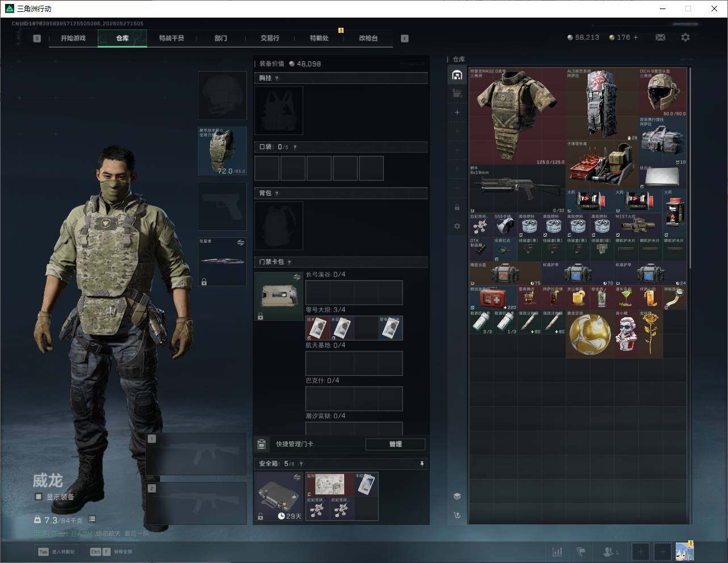Select the 特里克MAS2.0 armor in warehouse
Viewport: 728px width, 563px height.
[x=517, y=116]
